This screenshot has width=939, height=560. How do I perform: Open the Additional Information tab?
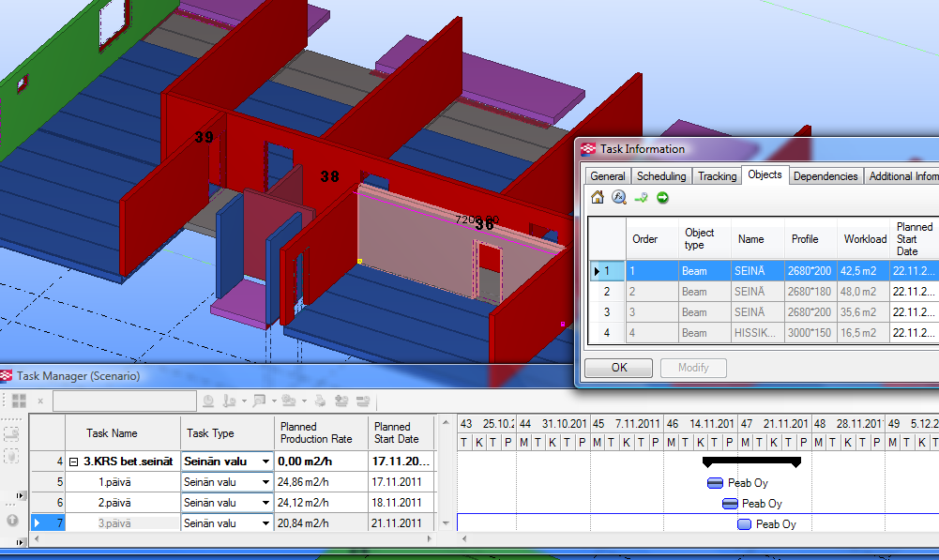pos(901,176)
